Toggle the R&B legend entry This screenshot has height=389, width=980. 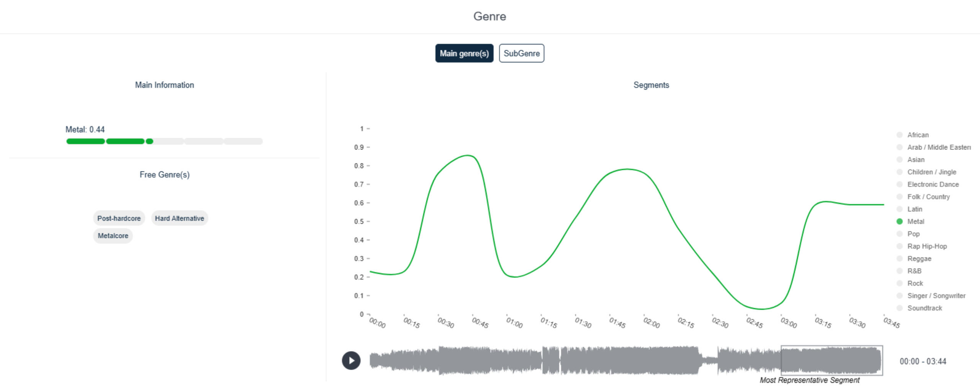900,271
